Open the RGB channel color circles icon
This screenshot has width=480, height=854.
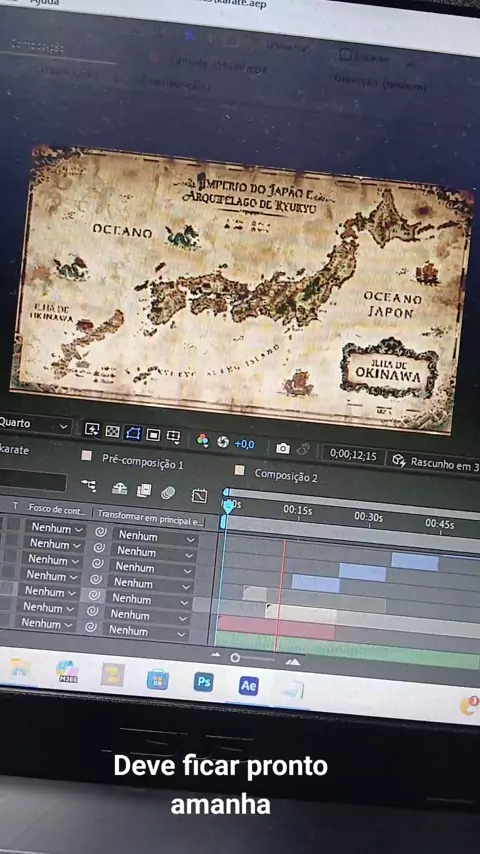203,441
